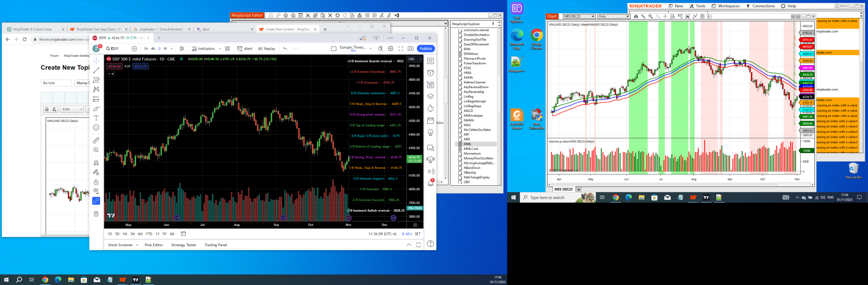Image resolution: width=868 pixels, height=285 pixels.
Task: Open the Europe_Timez layout dropdown
Action: pyautogui.click(x=371, y=48)
